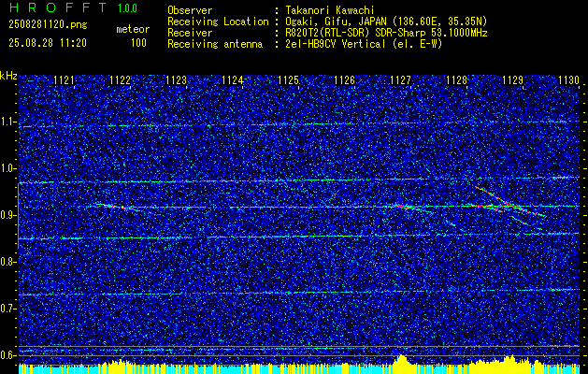Click the 1125 time marker
Screen dimensions: 588x374
click(x=288, y=80)
